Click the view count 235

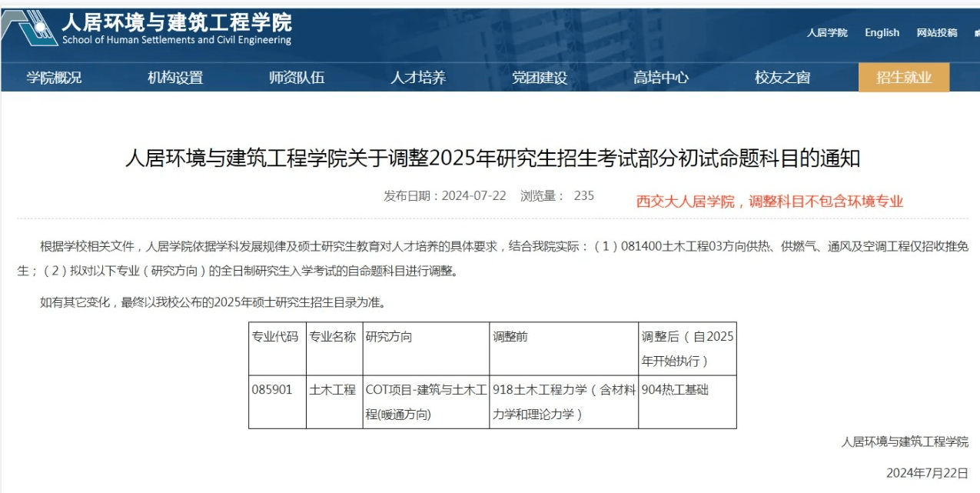[584, 195]
